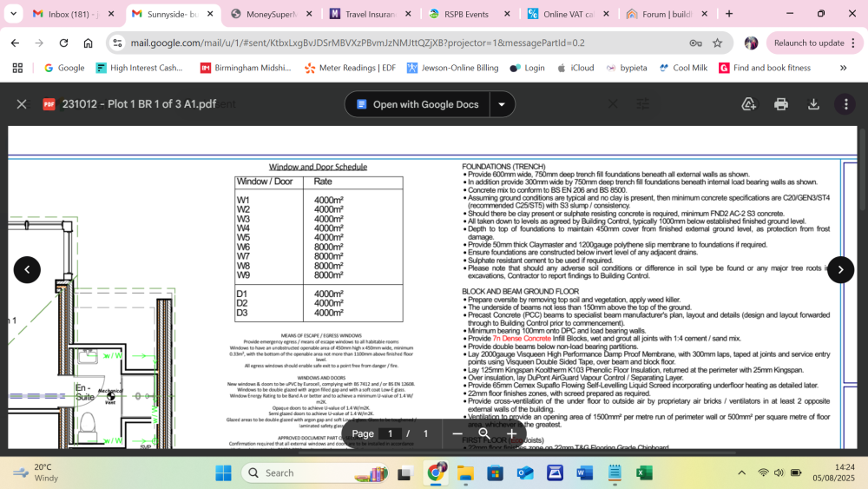The height and width of the screenshot is (489, 868).
Task: Go back in browser history
Action: [15, 43]
